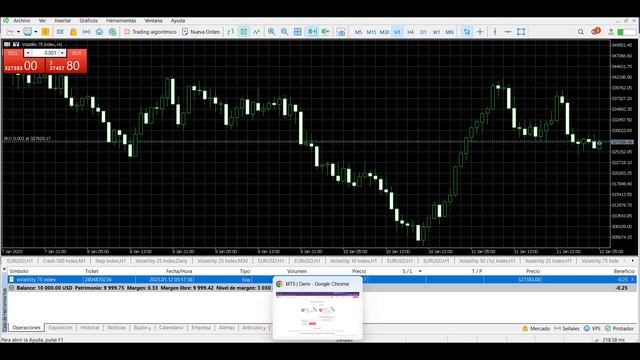Click the red SELL button
The width and height of the screenshot is (640, 360).
pyautogui.click(x=13, y=53)
